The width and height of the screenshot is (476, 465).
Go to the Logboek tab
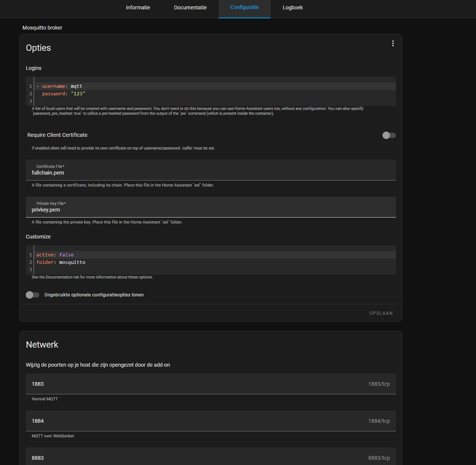pos(292,7)
